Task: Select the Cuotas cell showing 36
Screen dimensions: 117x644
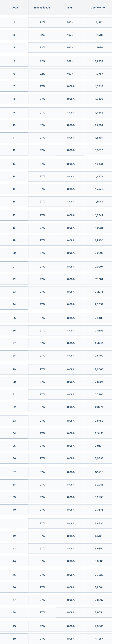Action: [14, 458]
